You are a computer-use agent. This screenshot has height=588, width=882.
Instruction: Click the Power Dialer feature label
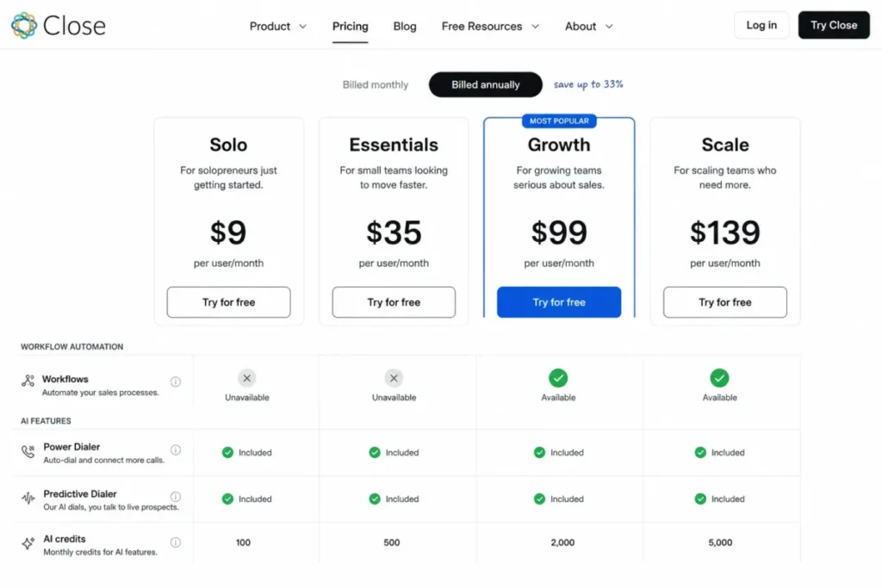71,447
